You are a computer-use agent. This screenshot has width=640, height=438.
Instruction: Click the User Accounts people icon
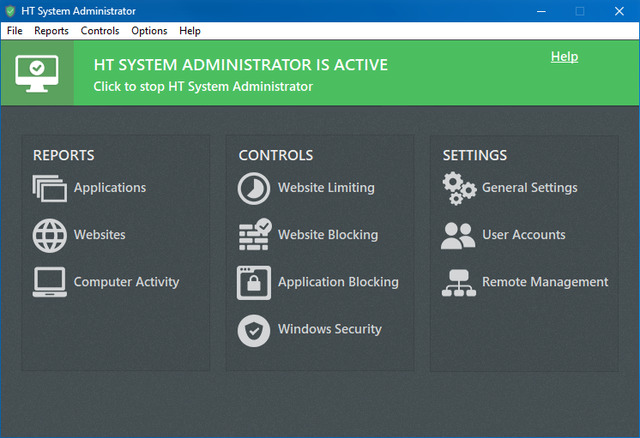tap(459, 235)
